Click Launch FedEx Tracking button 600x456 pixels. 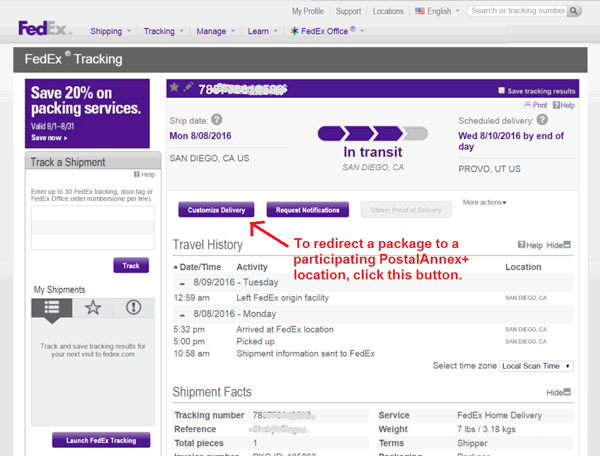[x=101, y=440]
